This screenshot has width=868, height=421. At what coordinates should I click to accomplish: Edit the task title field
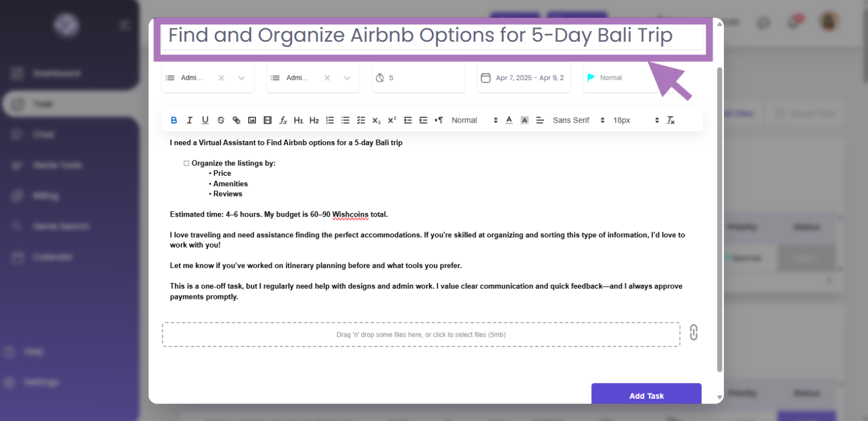coord(432,36)
